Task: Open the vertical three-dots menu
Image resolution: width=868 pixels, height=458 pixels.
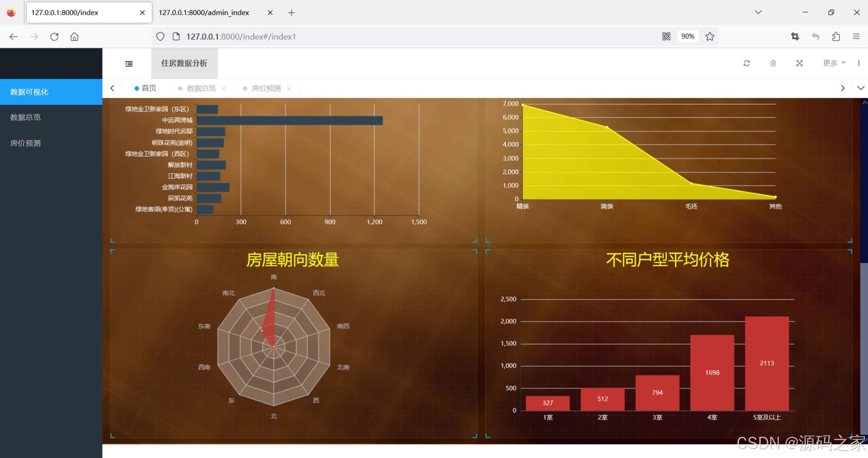Action: [859, 63]
